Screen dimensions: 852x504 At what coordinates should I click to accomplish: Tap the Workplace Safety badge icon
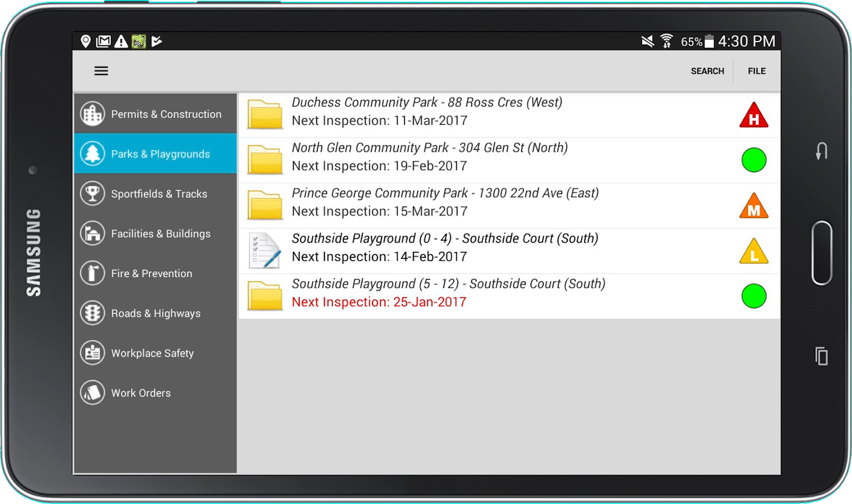coord(93,353)
